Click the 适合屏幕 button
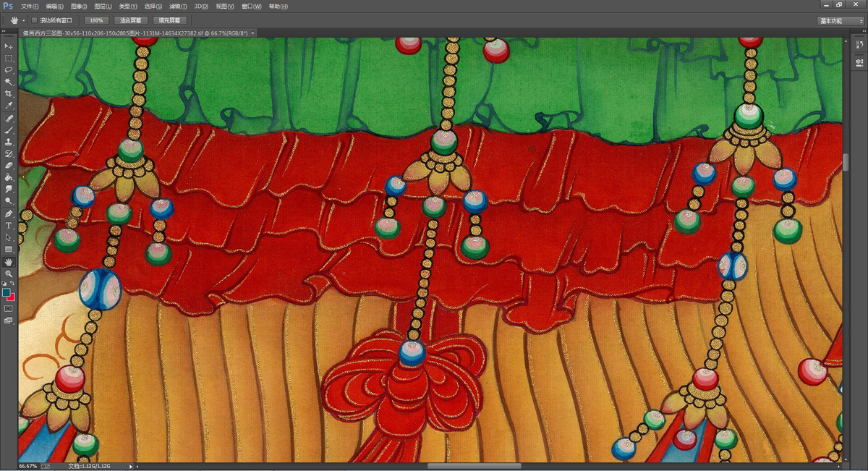This screenshot has width=868, height=471. coord(130,20)
